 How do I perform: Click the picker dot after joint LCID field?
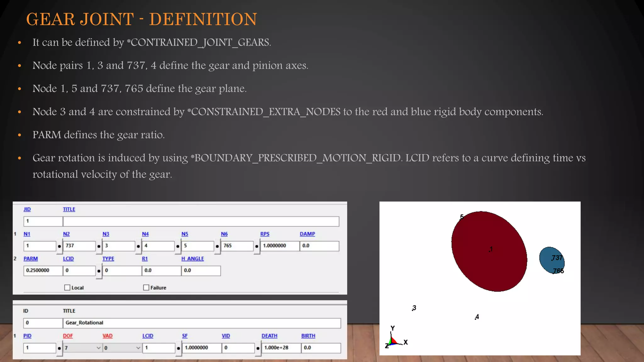(99, 271)
